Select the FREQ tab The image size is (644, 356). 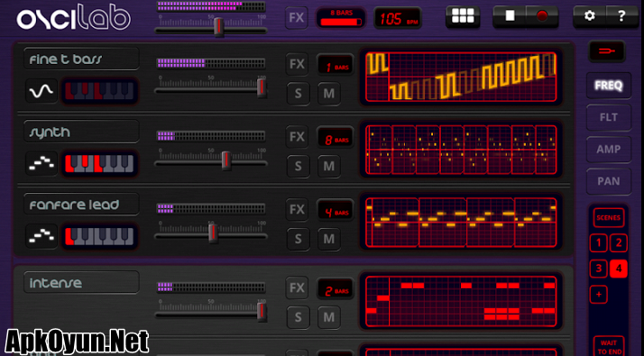coord(608,86)
